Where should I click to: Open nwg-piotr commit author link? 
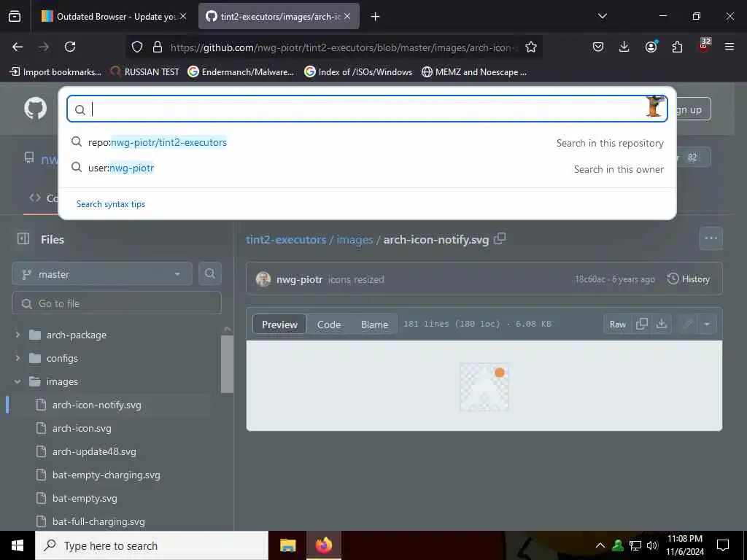pyautogui.click(x=299, y=279)
